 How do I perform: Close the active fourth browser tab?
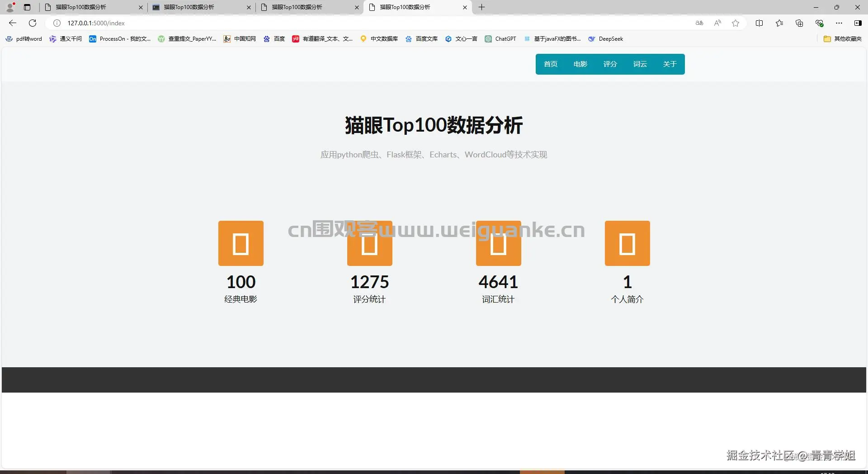coord(465,7)
